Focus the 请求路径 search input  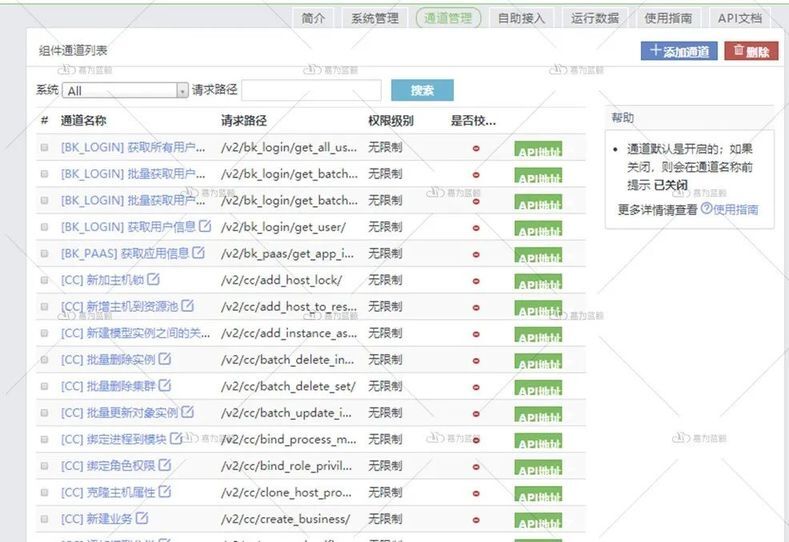coord(311,90)
